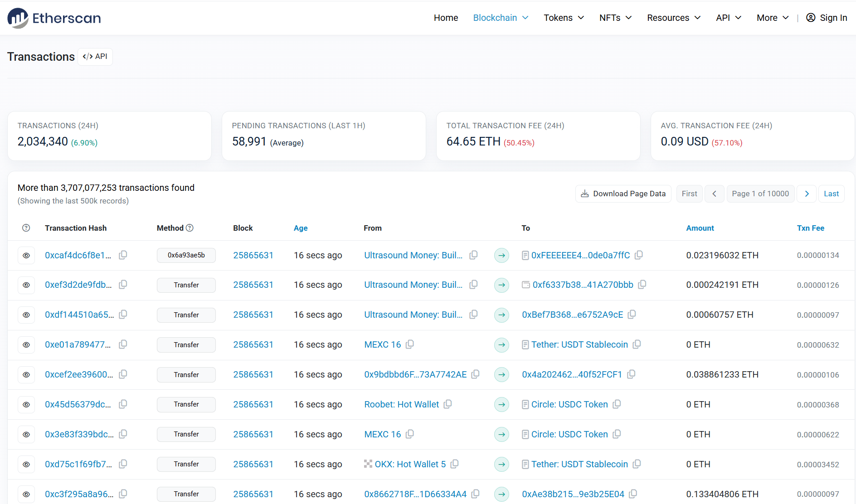Click the 0.00003452 transaction fee value
Screen dimensions: 856x504
pos(818,465)
